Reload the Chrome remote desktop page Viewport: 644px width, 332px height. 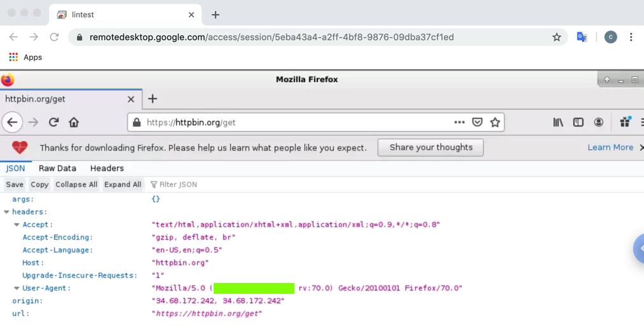pyautogui.click(x=54, y=37)
